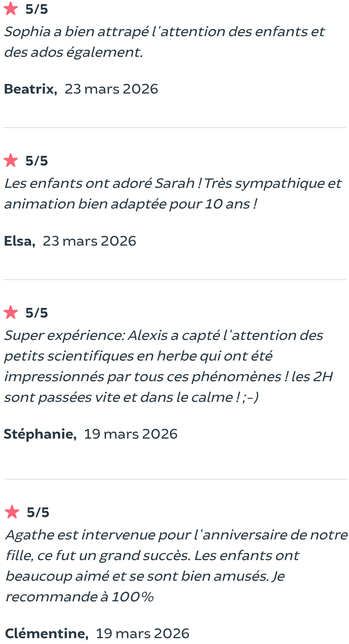This screenshot has width=349, height=644.
Task: Open the review text mentioning Sophia
Action: pyautogui.click(x=164, y=42)
